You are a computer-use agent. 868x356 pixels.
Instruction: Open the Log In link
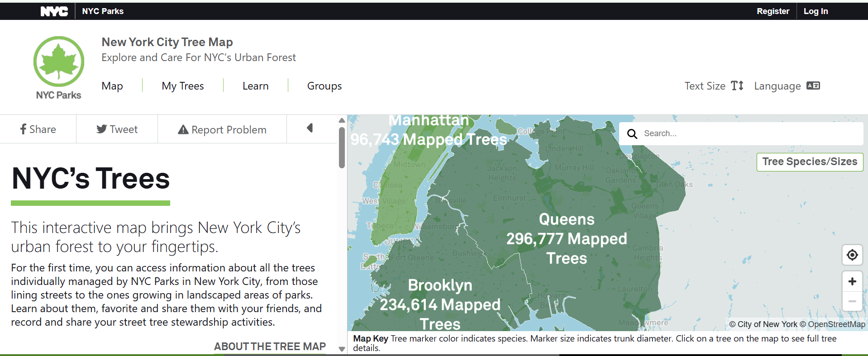click(816, 11)
